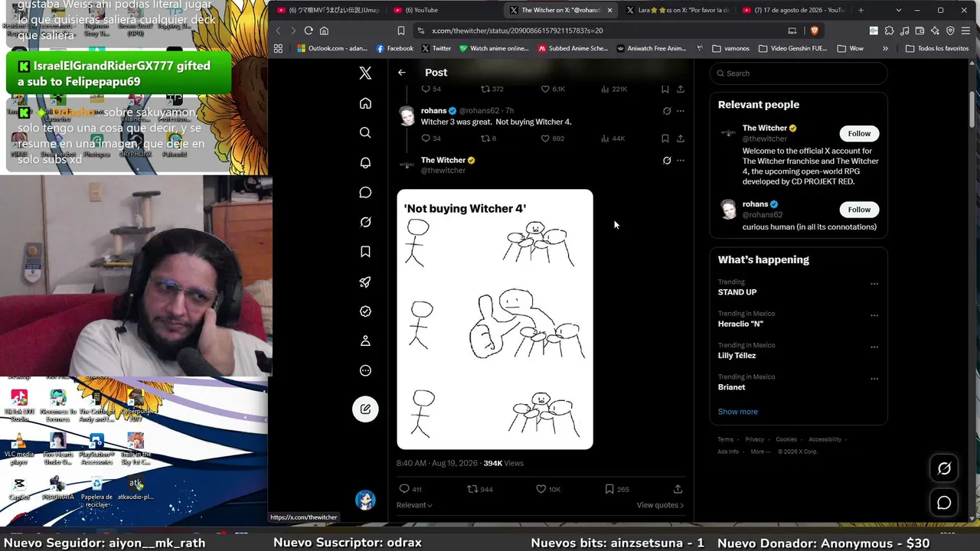The width and height of the screenshot is (980, 551).
Task: Open a new browser tab
Action: pos(861,10)
